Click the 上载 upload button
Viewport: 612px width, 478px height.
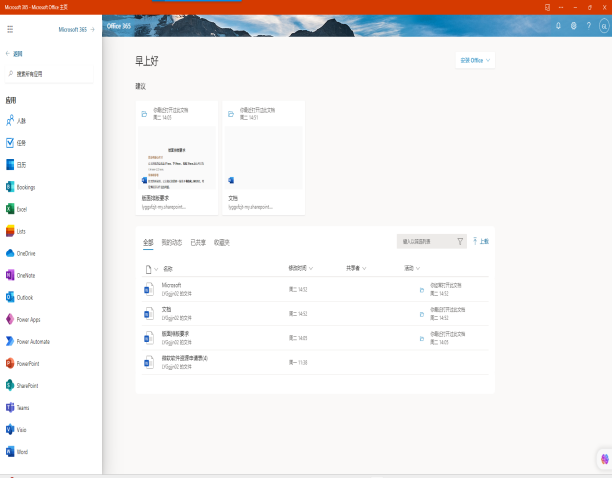(481, 241)
